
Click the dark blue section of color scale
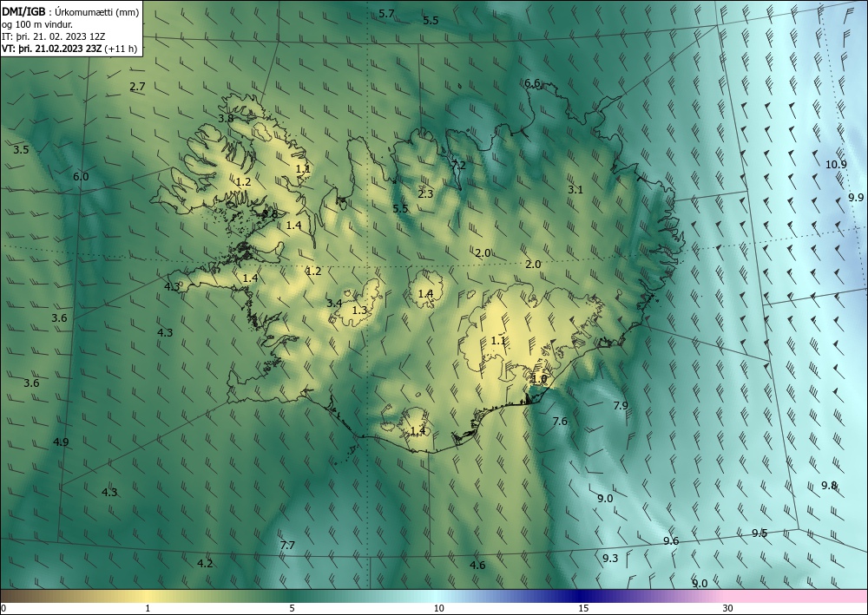pos(582,596)
